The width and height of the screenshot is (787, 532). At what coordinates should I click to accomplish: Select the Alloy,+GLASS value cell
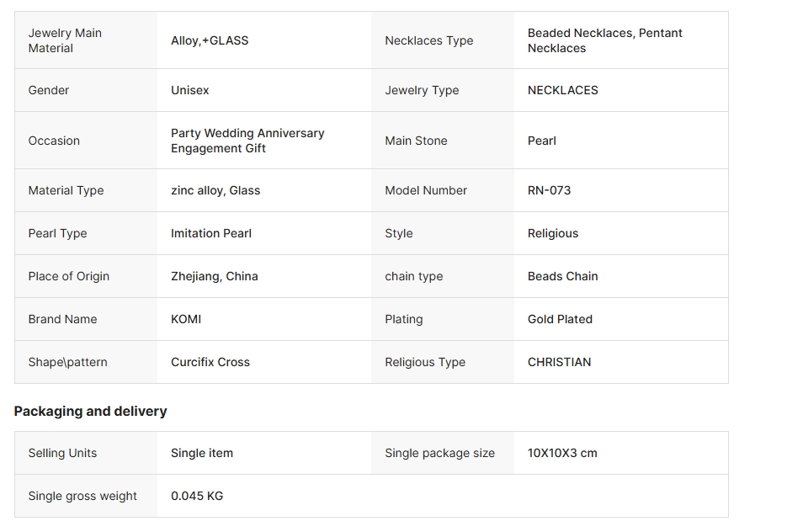(210, 40)
